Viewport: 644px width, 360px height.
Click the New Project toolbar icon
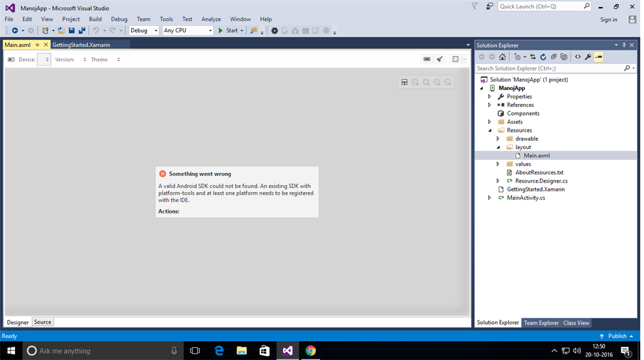pos(45,30)
